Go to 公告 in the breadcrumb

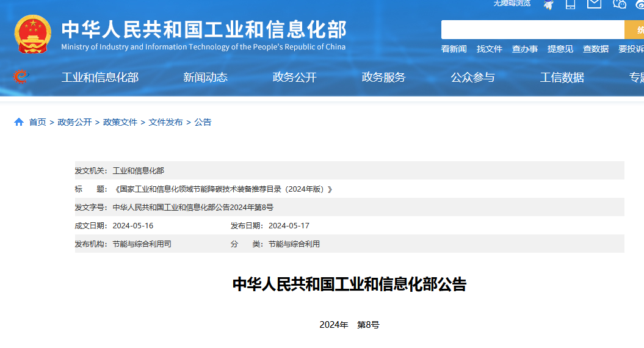point(203,122)
